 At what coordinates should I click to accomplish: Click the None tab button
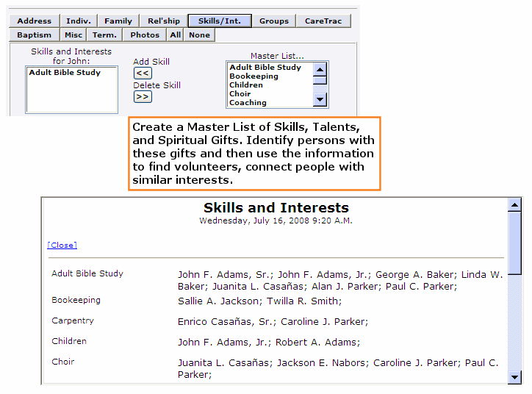point(199,35)
